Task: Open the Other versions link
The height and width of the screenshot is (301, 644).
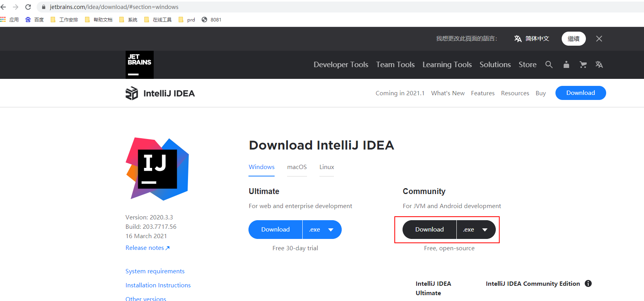Action: coord(146,299)
